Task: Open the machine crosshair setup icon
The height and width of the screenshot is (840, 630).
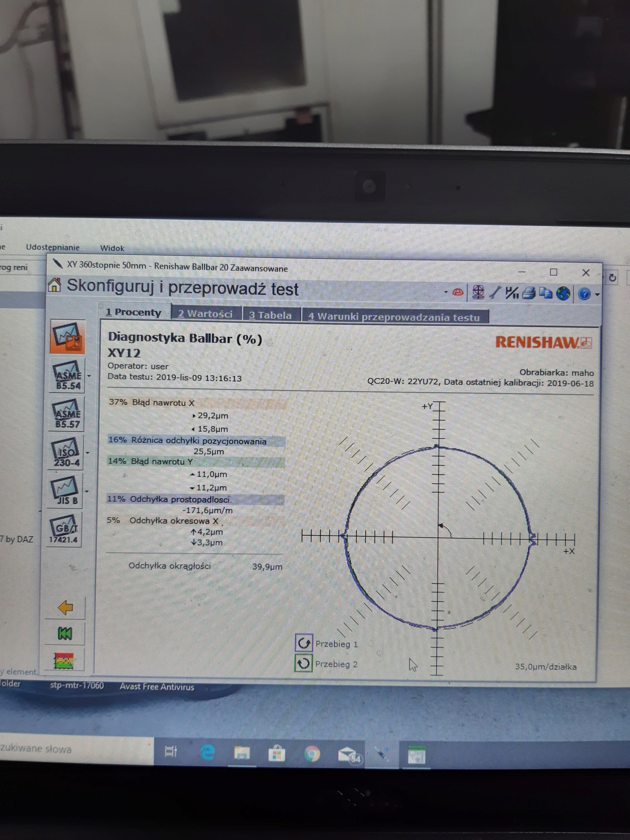Action: 478,293
